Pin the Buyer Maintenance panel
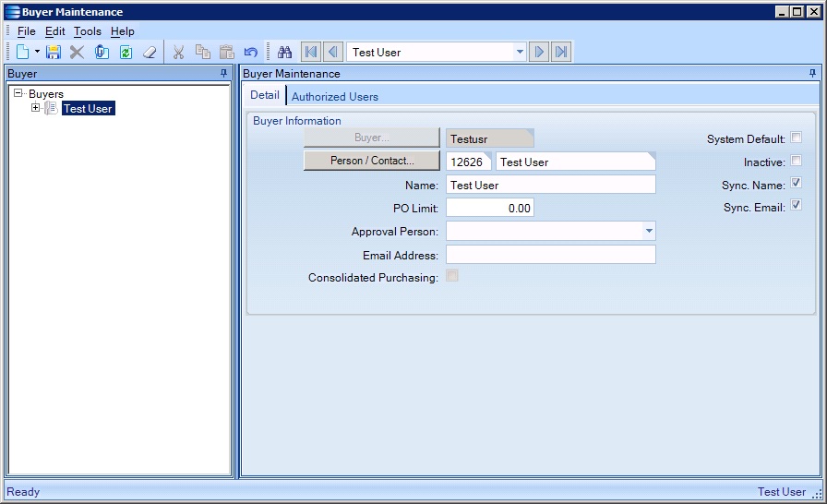The width and height of the screenshot is (827, 504). (812, 73)
